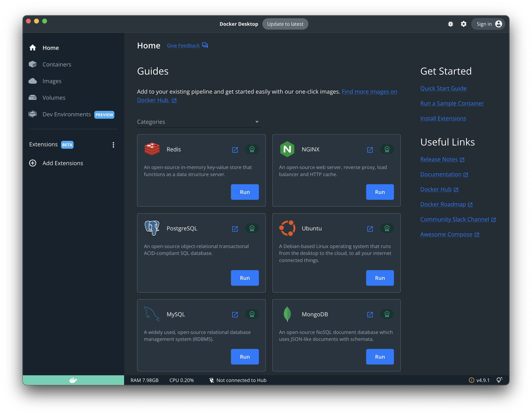The height and width of the screenshot is (415, 532).
Task: Click NGINX official image badge
Action: [x=387, y=149]
